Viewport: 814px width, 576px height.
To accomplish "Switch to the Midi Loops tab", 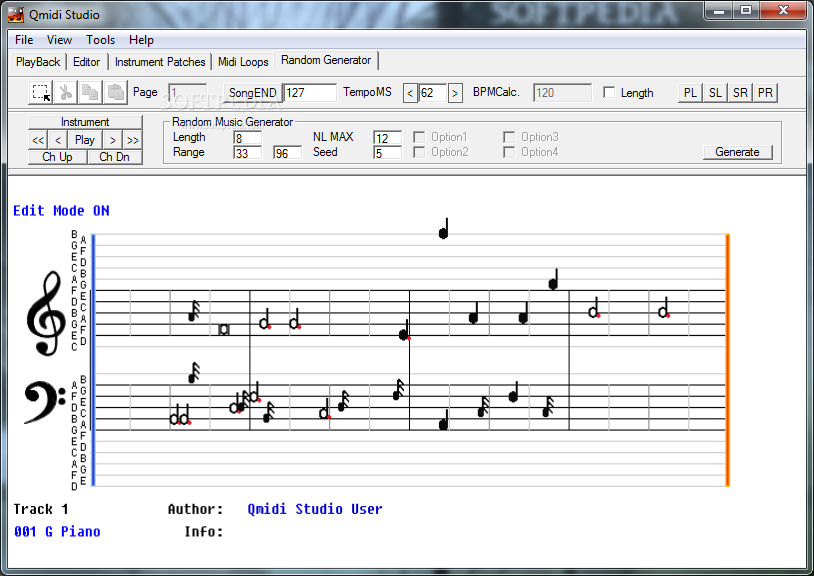I will click(x=243, y=62).
